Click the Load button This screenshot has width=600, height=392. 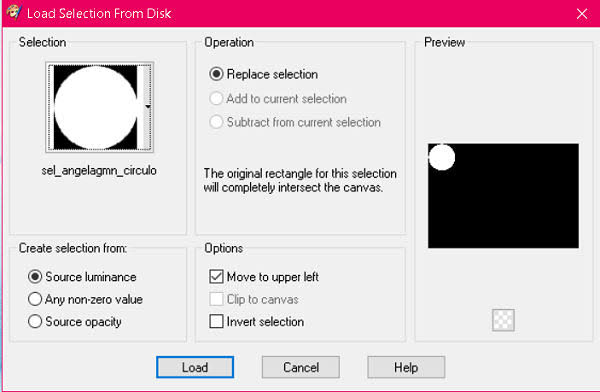195,367
